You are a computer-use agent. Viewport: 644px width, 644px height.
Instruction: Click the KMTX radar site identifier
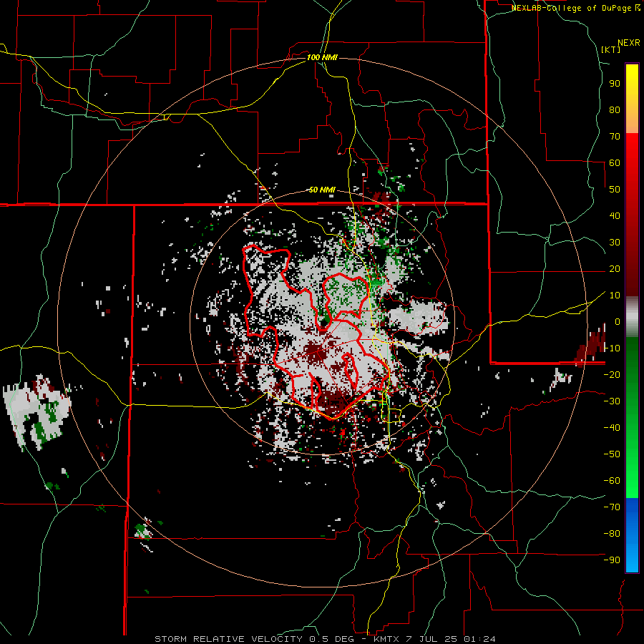[388, 639]
